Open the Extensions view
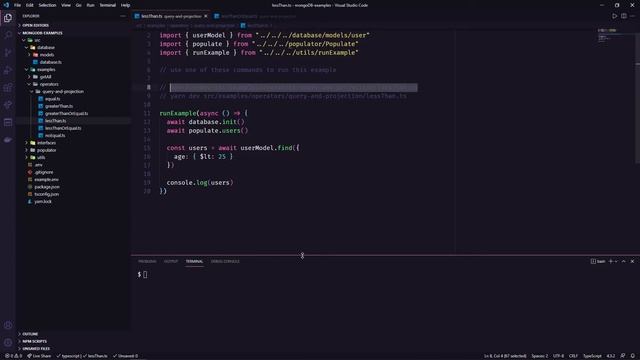Screen dimensions: 640x360 (8, 87)
